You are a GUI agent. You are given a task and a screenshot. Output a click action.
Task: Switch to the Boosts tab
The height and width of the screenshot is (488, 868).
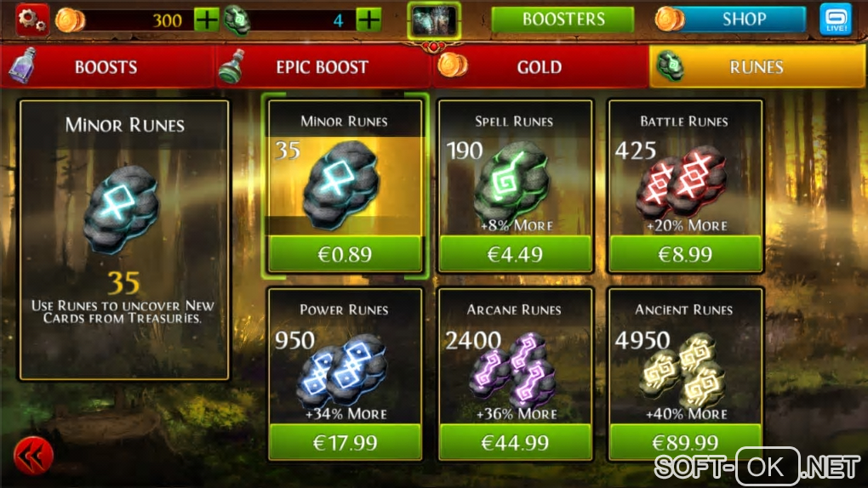(108, 67)
